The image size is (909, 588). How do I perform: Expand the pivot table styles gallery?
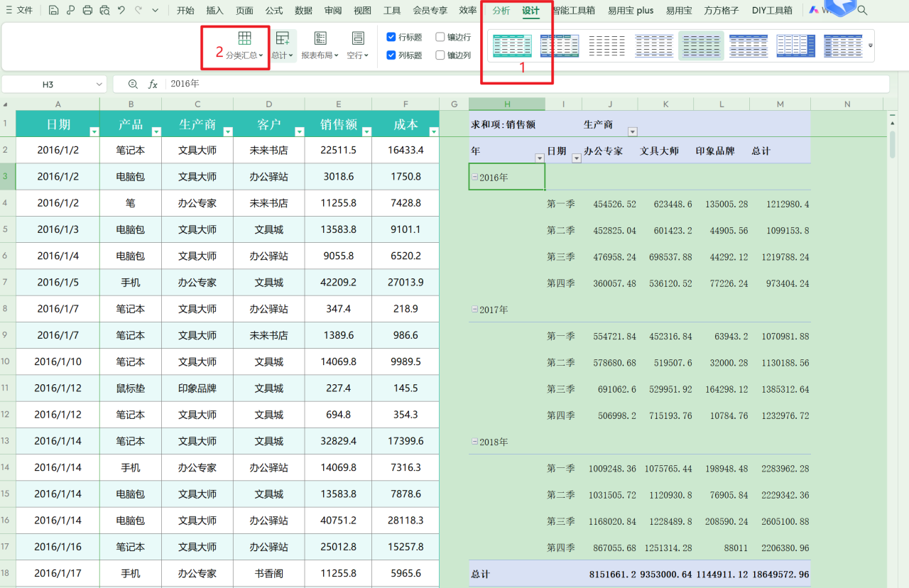click(x=871, y=45)
